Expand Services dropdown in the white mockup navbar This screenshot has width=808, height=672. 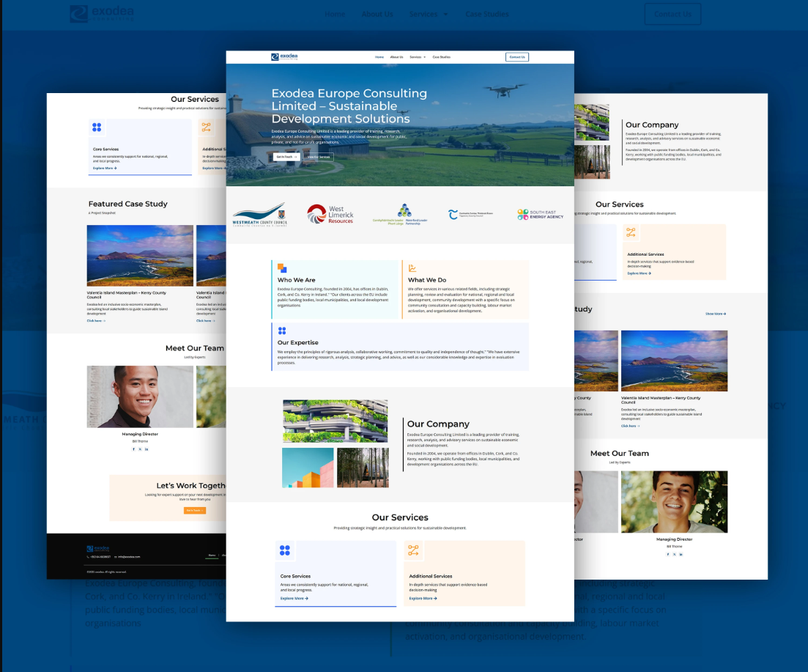418,57
